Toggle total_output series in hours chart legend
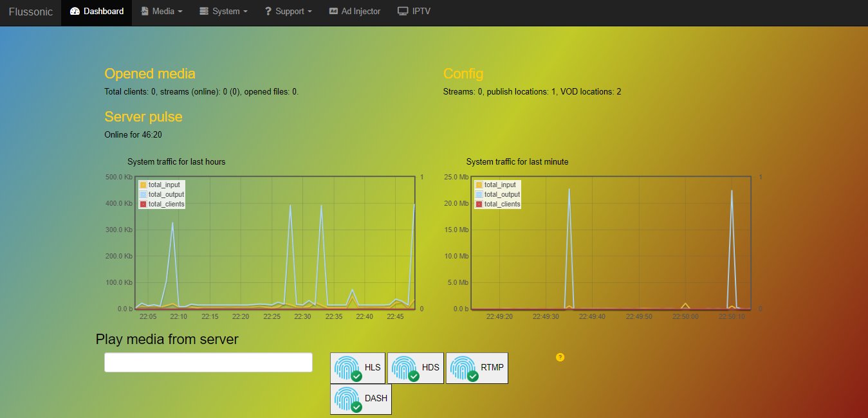868x418 pixels. [x=162, y=194]
